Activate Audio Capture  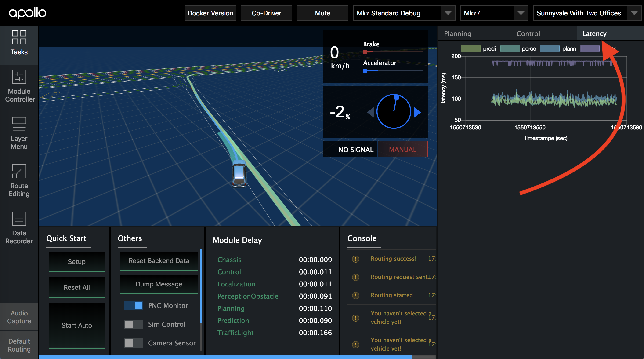(19, 316)
